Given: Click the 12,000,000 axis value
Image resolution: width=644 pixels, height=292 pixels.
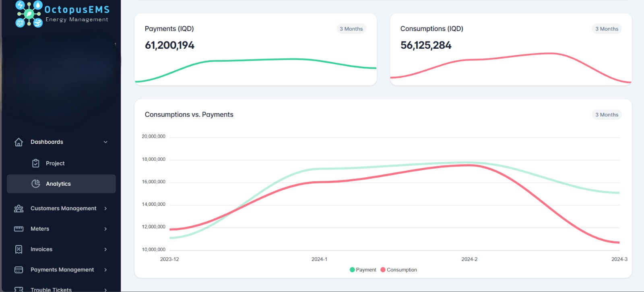Looking at the screenshot, I should pos(153,227).
